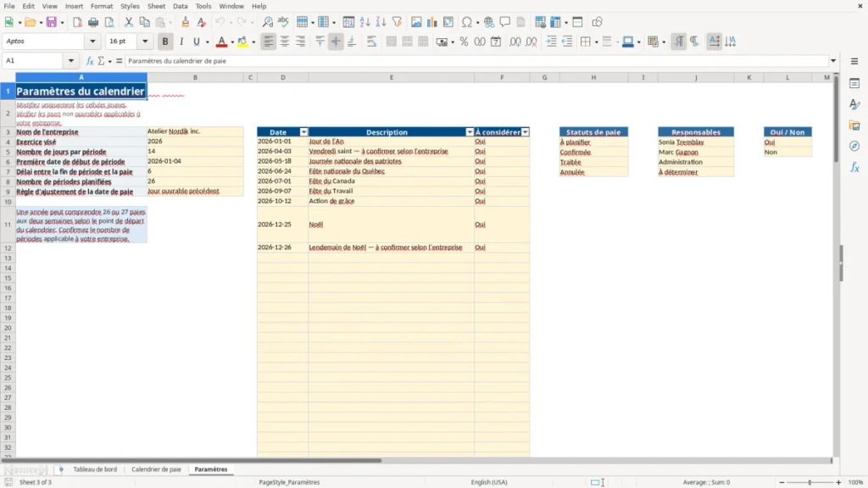
Task: Toggle Underline formatting
Action: tap(197, 42)
